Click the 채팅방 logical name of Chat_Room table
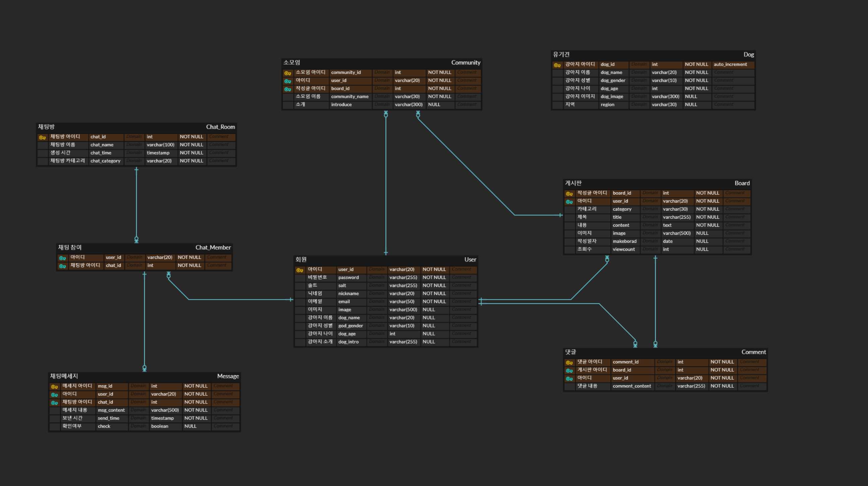 click(x=46, y=127)
